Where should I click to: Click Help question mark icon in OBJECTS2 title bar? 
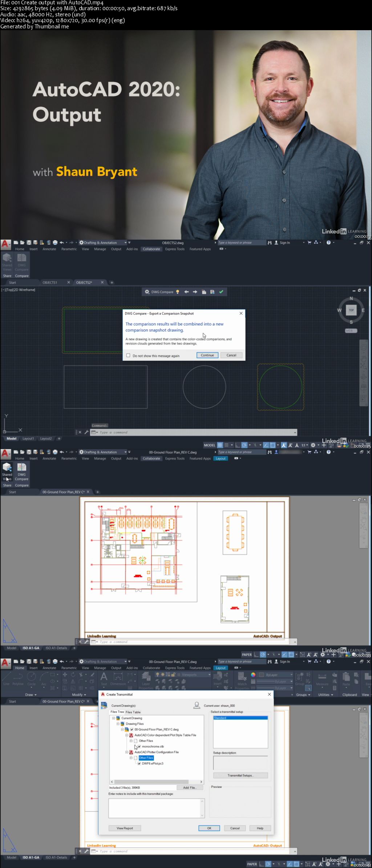(328, 243)
